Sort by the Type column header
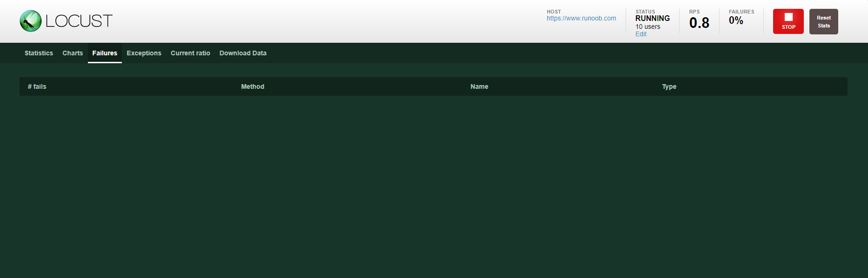The height and width of the screenshot is (278, 868). coord(669,86)
